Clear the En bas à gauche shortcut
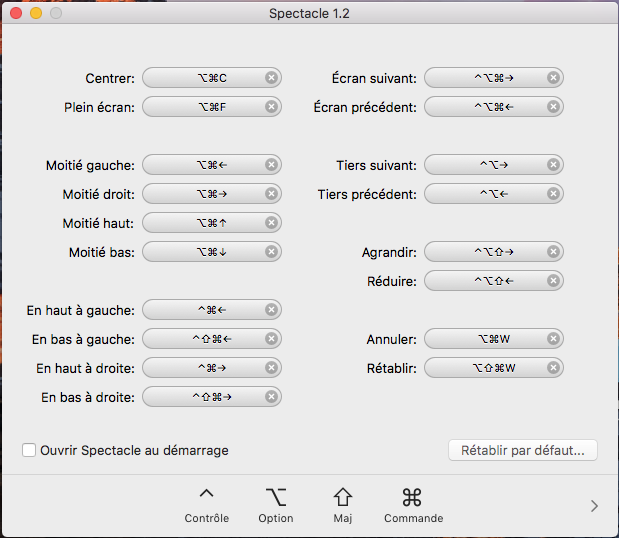The width and height of the screenshot is (619, 538). click(271, 339)
